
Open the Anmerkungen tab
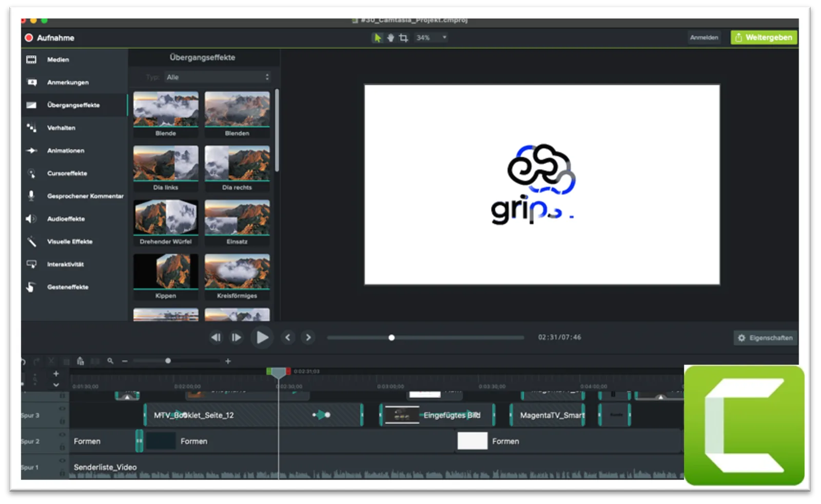74,82
